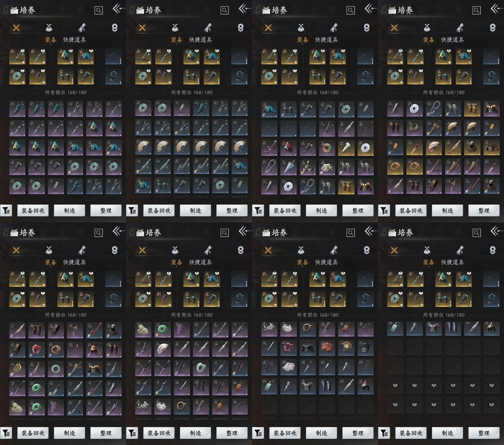
Task: Select the red cloth item in bottom-row third panel
Action: point(327,347)
